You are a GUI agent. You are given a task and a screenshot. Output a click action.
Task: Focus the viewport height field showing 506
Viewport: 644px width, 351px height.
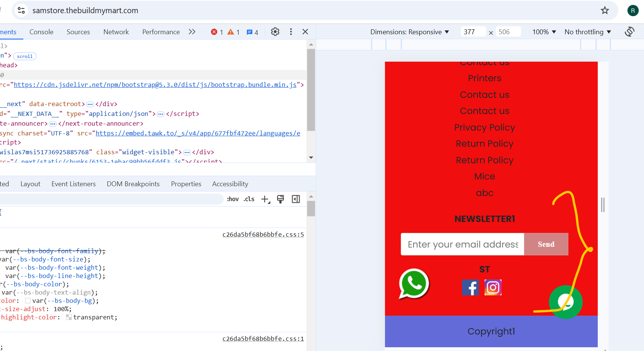pyautogui.click(x=508, y=32)
